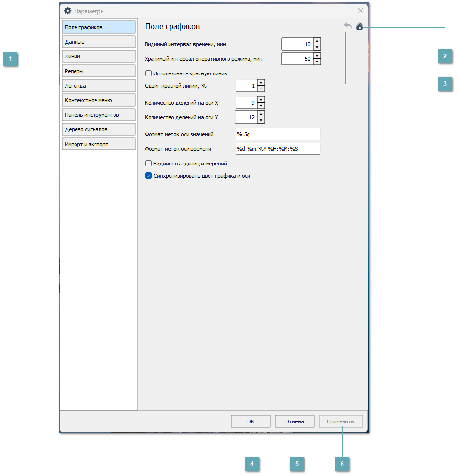Click the value axis label format field
Image resolution: width=457 pixels, height=476 pixels.
(277, 134)
